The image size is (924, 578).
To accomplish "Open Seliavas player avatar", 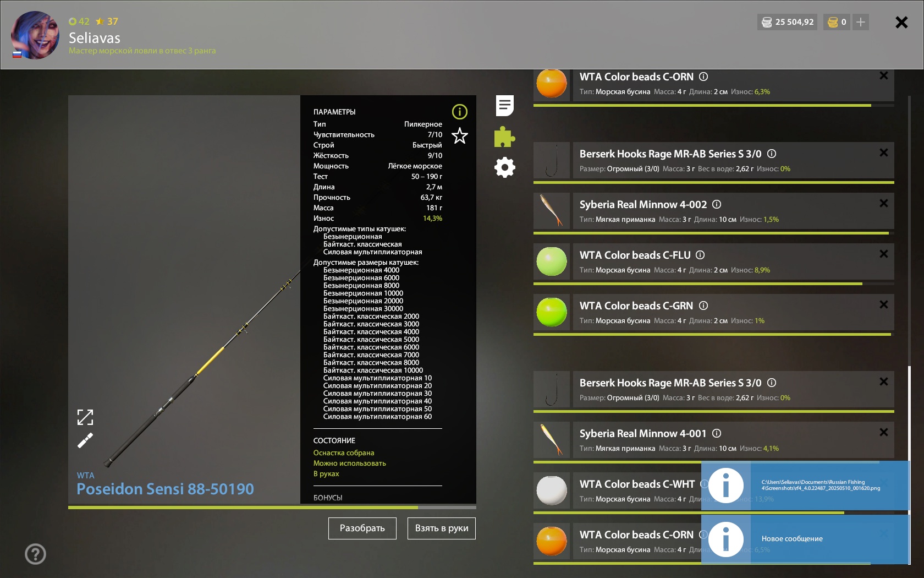I will [35, 35].
